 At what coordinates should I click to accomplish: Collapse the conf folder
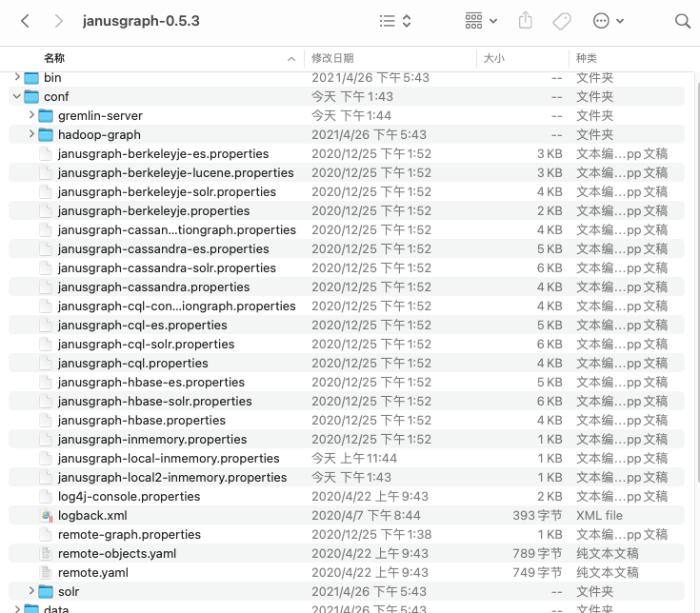[x=17, y=96]
